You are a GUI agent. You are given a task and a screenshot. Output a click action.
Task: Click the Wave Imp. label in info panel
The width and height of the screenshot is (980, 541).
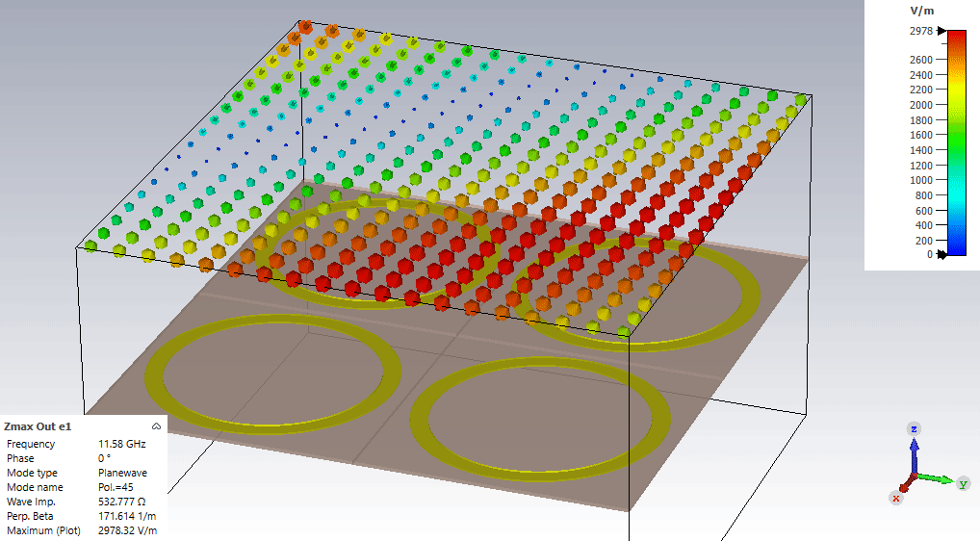click(x=31, y=502)
